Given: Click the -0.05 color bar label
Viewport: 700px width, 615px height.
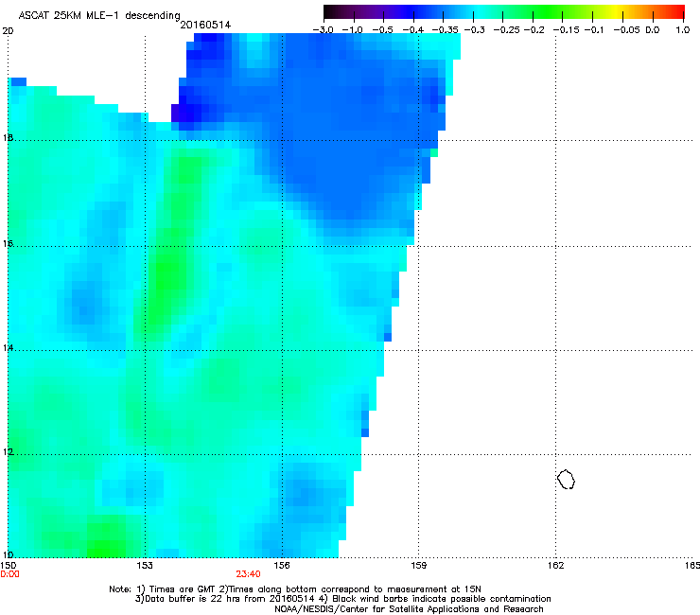Looking at the screenshot, I should 627,30.
